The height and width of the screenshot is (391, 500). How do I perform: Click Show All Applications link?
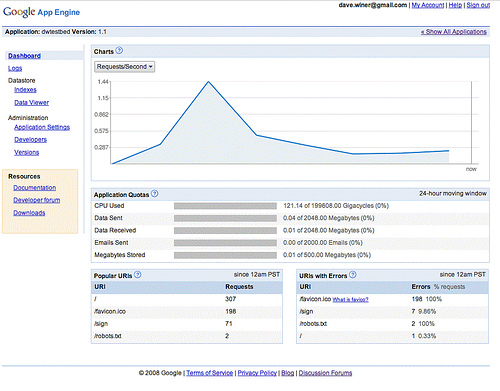tap(454, 32)
